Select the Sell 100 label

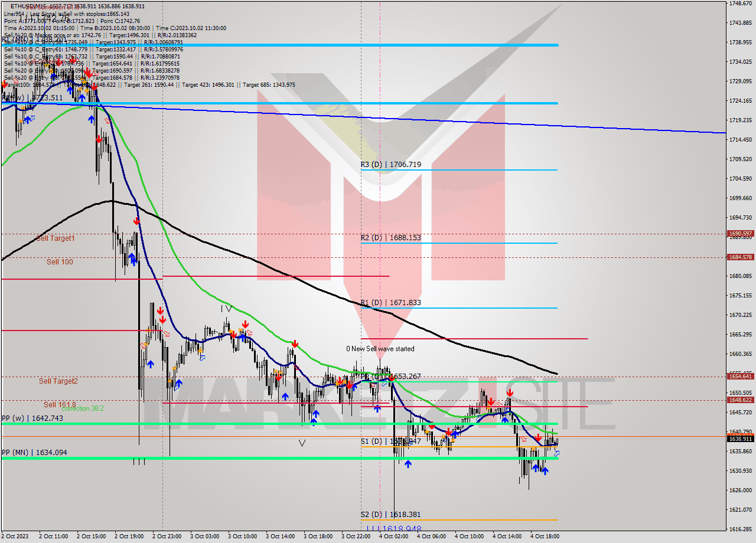click(60, 261)
